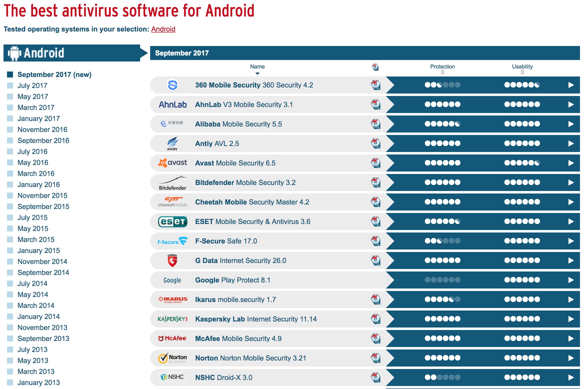
Task: Click the F-Secure logo
Action: pos(172,241)
